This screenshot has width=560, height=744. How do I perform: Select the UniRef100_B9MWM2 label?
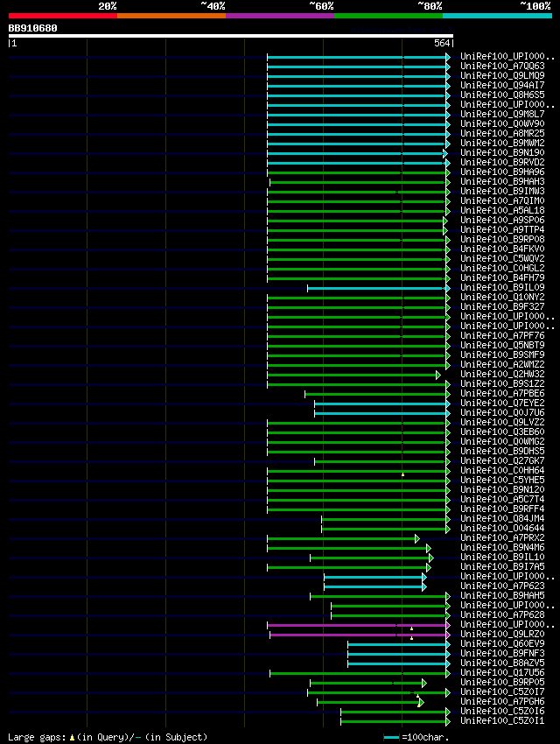pyautogui.click(x=502, y=143)
